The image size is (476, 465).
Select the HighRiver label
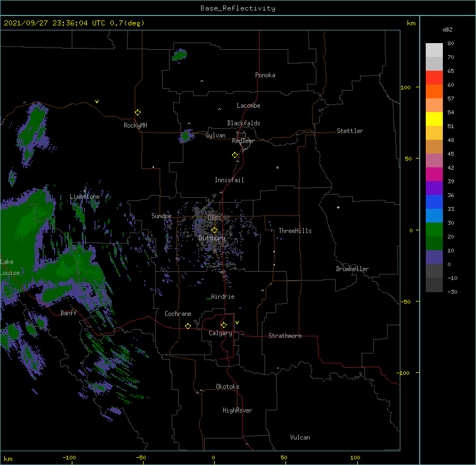237,410
